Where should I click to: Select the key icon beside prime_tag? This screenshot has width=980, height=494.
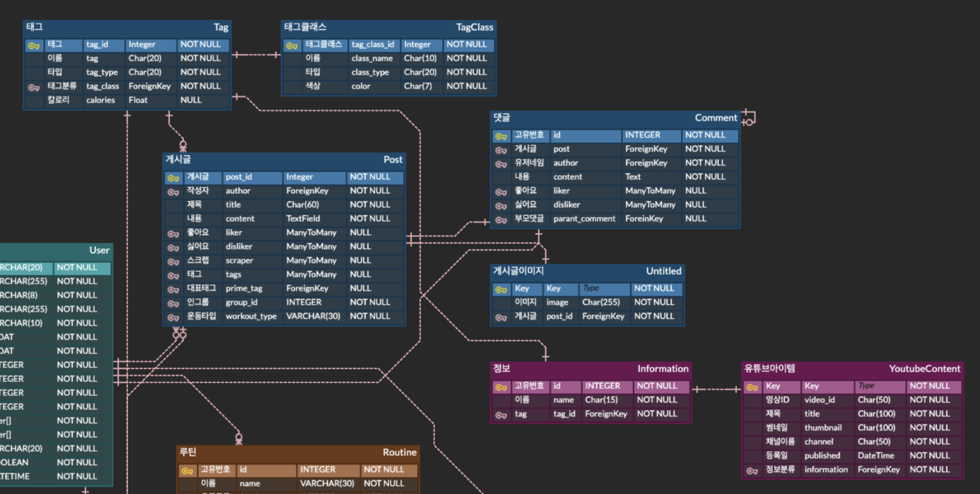click(173, 290)
